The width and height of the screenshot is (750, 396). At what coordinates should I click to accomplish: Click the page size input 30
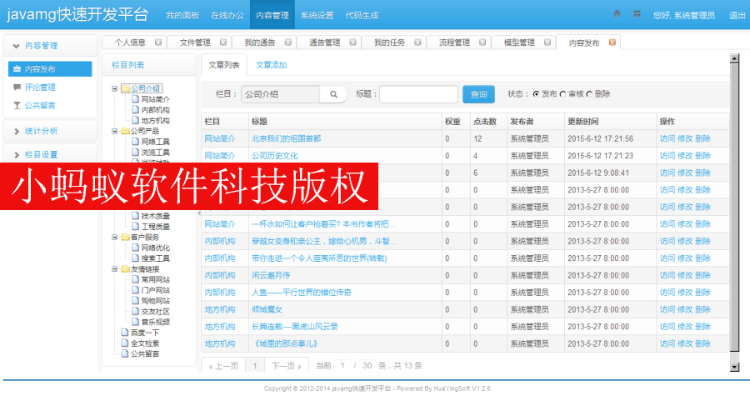point(367,366)
